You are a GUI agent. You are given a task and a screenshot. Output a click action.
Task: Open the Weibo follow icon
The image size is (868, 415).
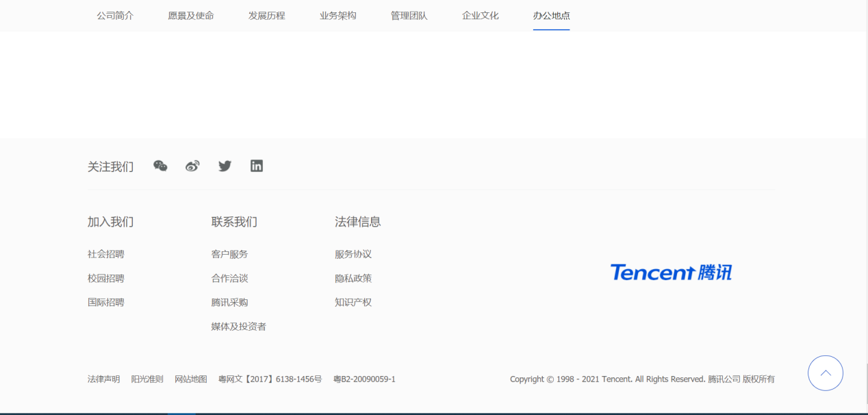tap(192, 166)
